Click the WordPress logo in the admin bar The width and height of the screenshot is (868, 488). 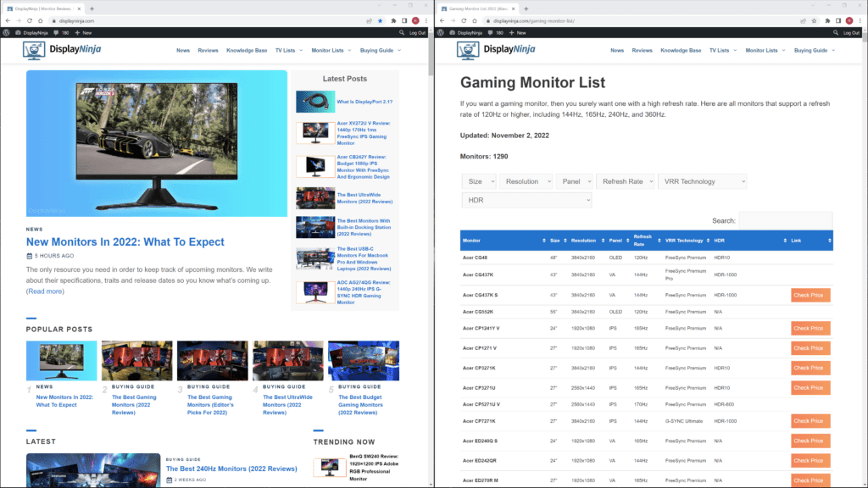coord(7,32)
